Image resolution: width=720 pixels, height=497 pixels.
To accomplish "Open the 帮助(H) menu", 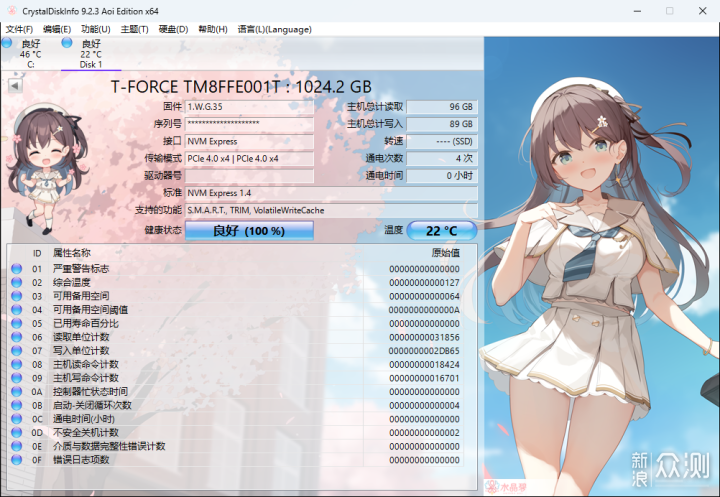I will coord(213,29).
